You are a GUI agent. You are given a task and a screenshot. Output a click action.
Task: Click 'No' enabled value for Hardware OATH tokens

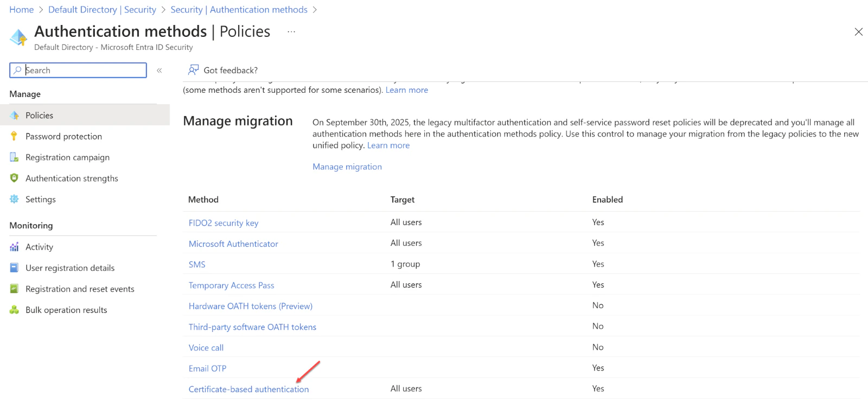click(598, 305)
